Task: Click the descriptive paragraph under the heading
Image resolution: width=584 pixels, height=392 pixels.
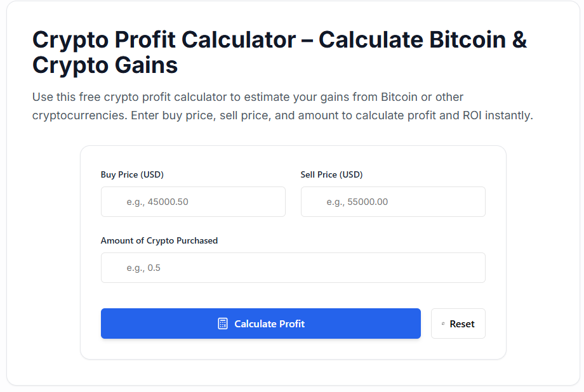Action: (x=282, y=106)
